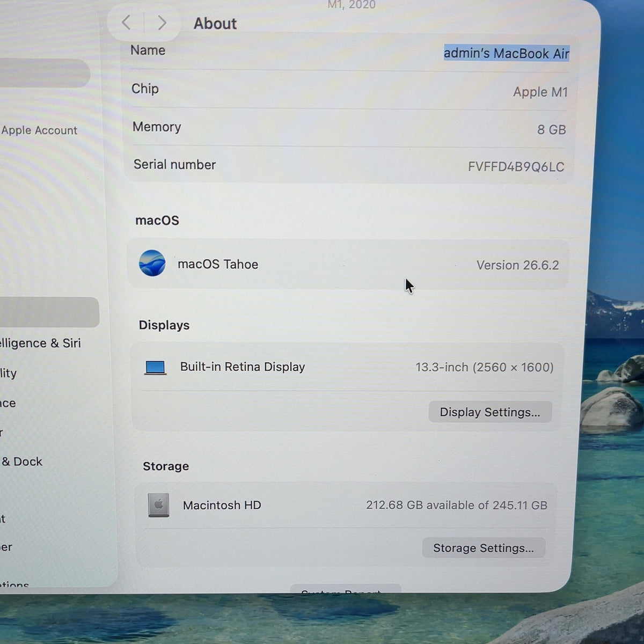Edit the admin's MacBook Air name field
The height and width of the screenshot is (644, 644).
[x=506, y=53]
